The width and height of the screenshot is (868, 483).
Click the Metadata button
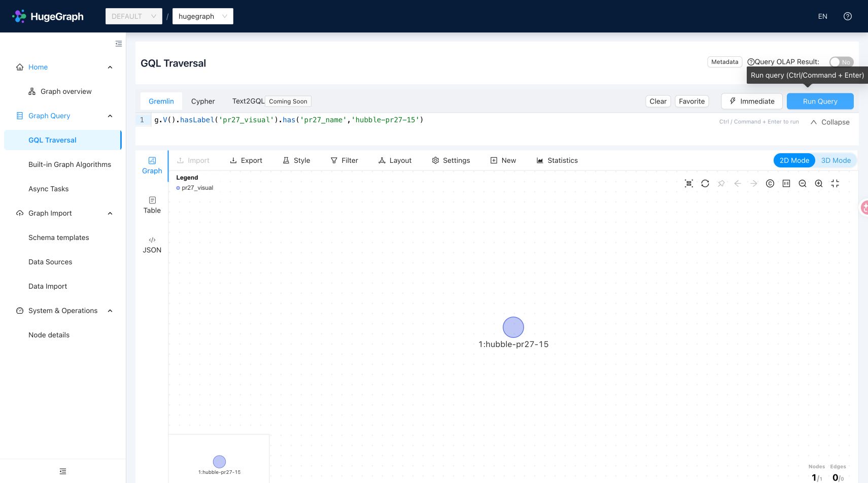pos(725,62)
